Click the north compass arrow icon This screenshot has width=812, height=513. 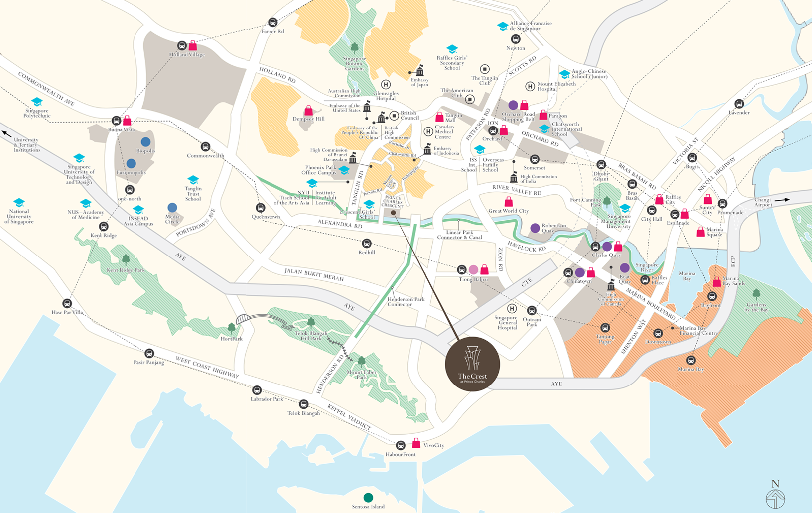tap(775, 498)
